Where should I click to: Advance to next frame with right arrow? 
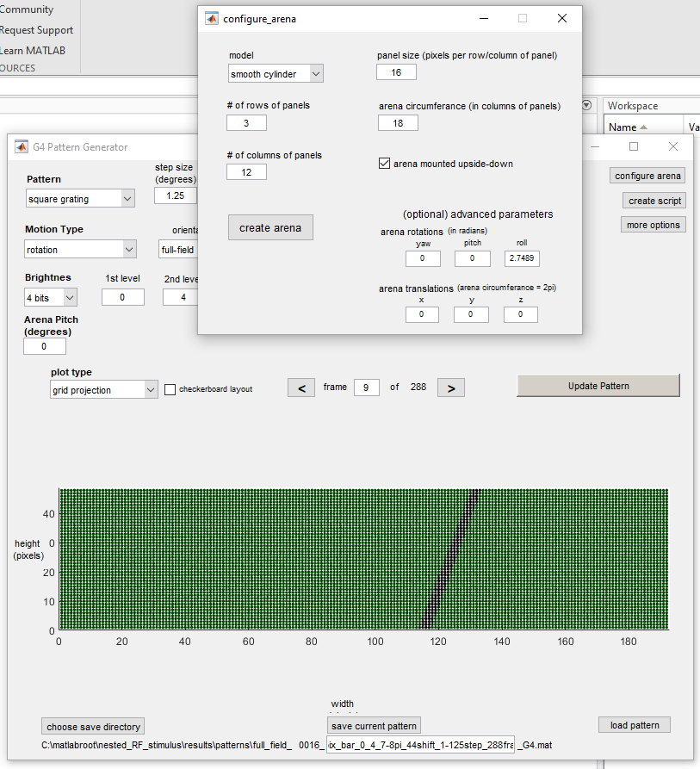click(x=450, y=388)
